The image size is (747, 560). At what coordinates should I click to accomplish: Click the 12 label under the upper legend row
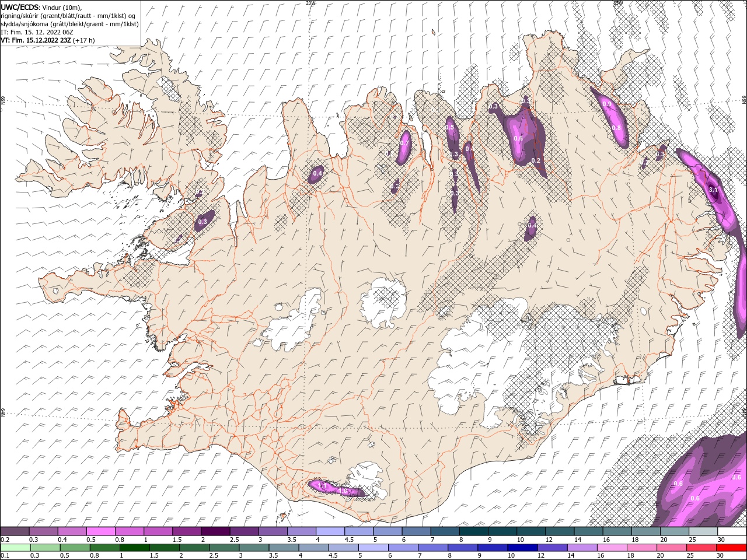click(x=549, y=540)
